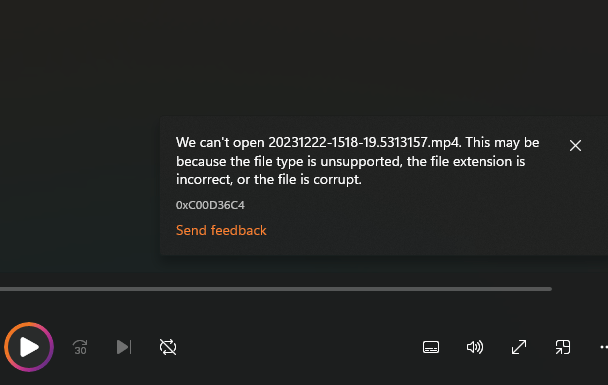608x385 pixels.
Task: Click the far right end of the seek bar
Action: (549, 289)
